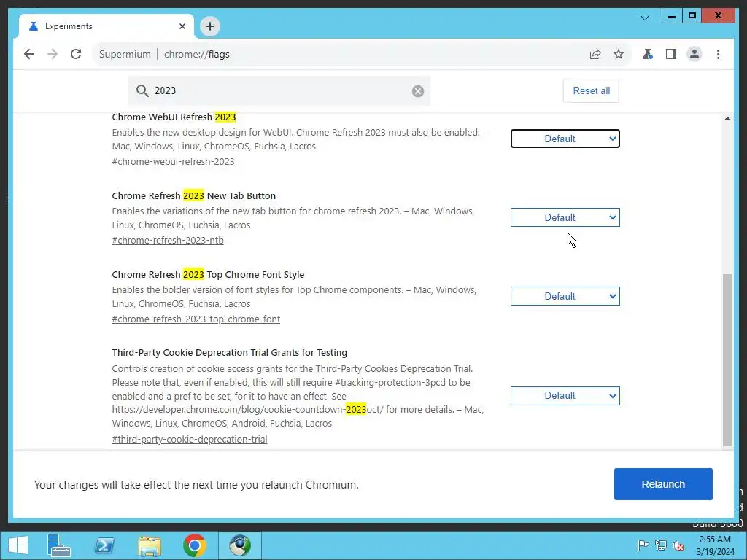Click 'Chrome Refresh 2023 Top Chrome Font Style' heading

pos(208,274)
